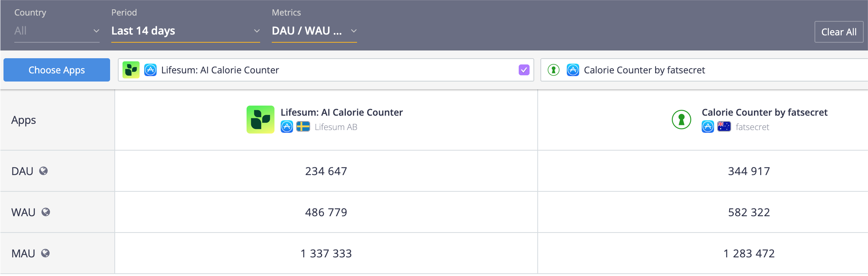Open the Country dropdown
The height and width of the screenshot is (276, 868).
point(57,31)
